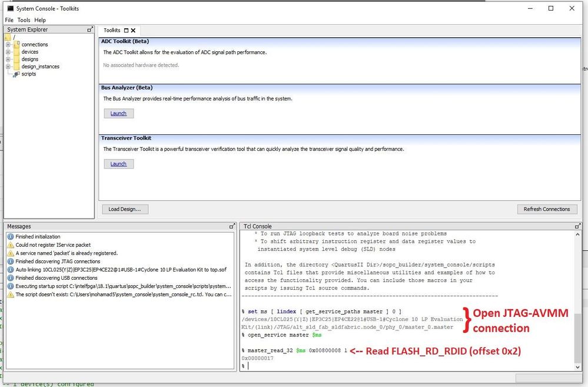Select the scripts tree item
Viewport: 588px width, 387px height.
pyautogui.click(x=29, y=74)
